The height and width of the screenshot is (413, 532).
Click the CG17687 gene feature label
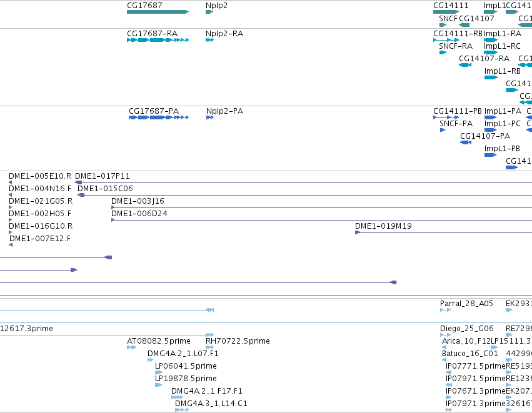(x=144, y=6)
